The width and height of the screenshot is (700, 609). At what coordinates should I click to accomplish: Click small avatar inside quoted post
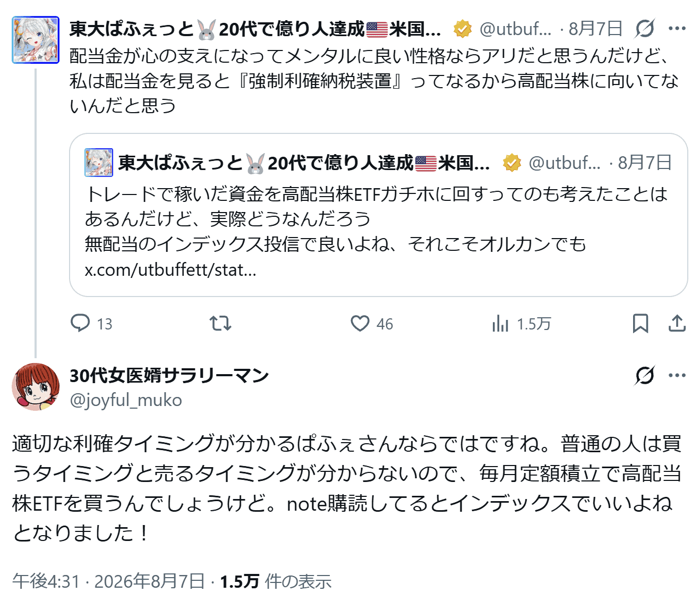99,163
